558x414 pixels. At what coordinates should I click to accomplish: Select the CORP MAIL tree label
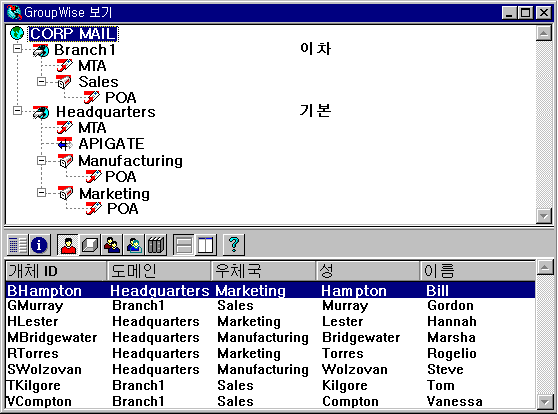tap(73, 34)
